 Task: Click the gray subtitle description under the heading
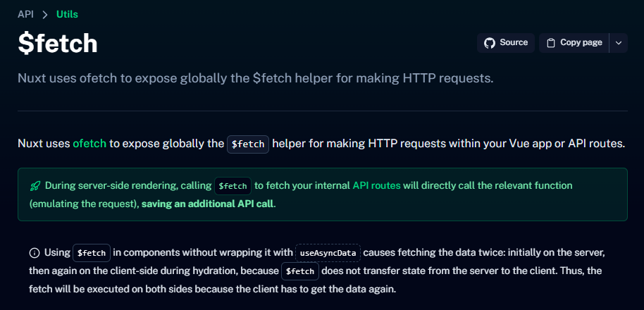pos(255,77)
